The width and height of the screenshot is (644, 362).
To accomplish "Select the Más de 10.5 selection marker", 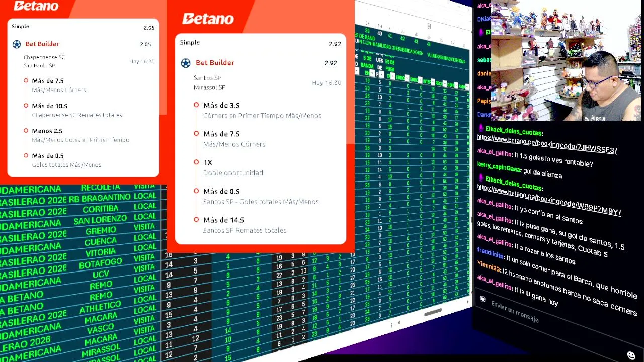I will tap(26, 106).
